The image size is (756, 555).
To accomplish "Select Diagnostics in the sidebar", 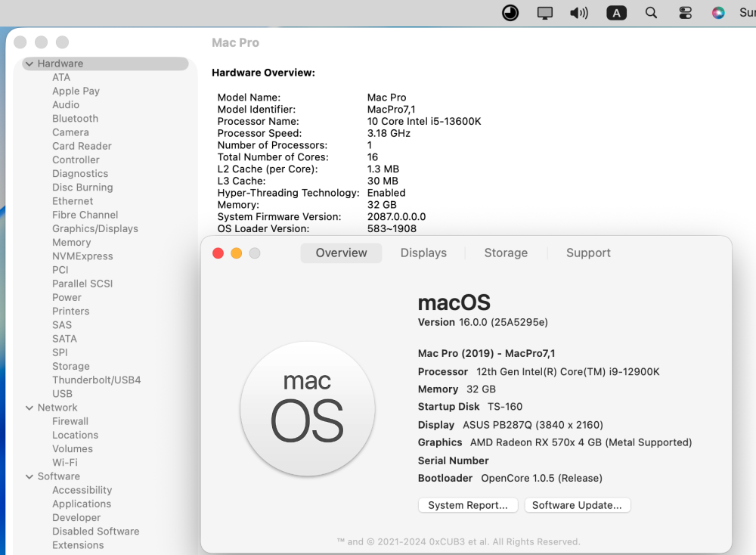I will (80, 174).
